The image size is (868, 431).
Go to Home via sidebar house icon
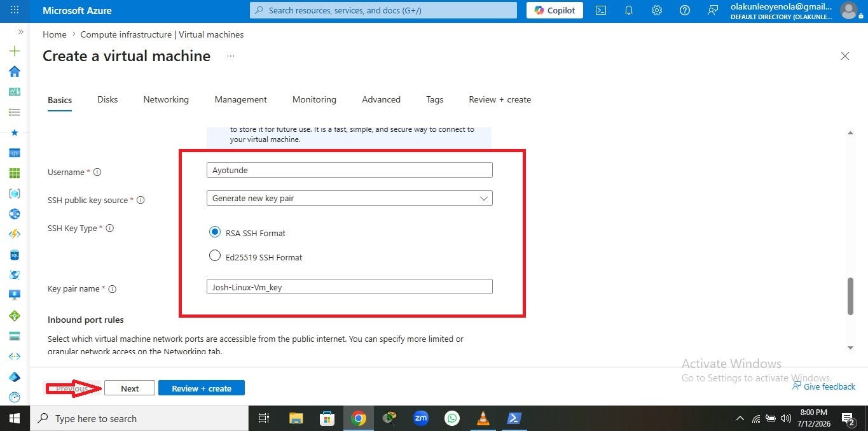pos(15,71)
